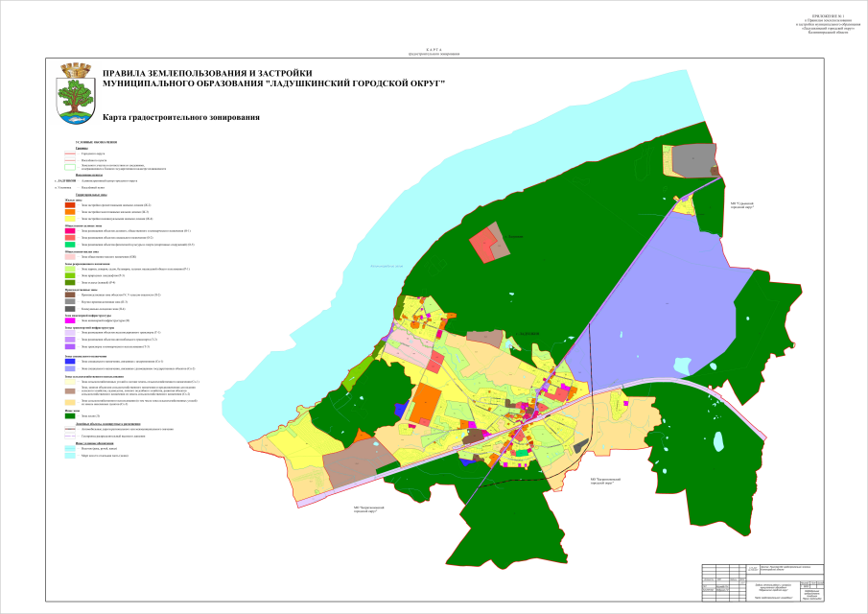Screen dimensions: 868x614
Task: Pick the hot pink business zone legend swatch
Action: pyautogui.click(x=70, y=231)
